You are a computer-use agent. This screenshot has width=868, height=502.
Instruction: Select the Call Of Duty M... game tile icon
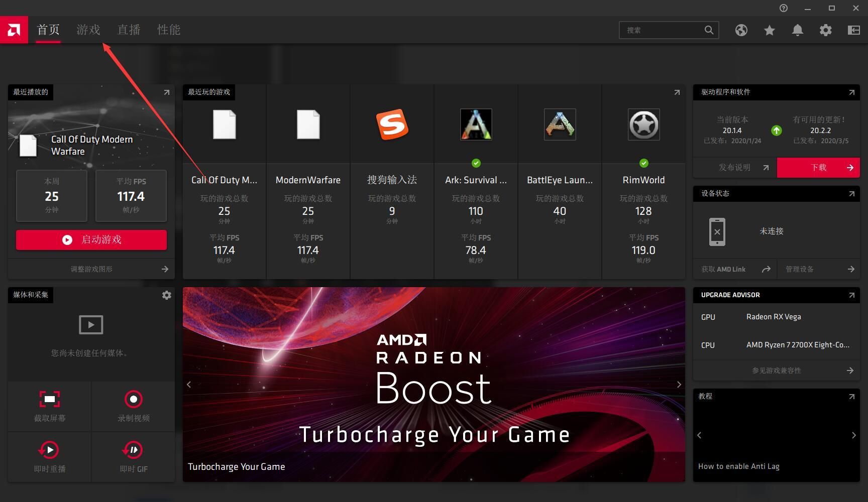click(x=224, y=124)
